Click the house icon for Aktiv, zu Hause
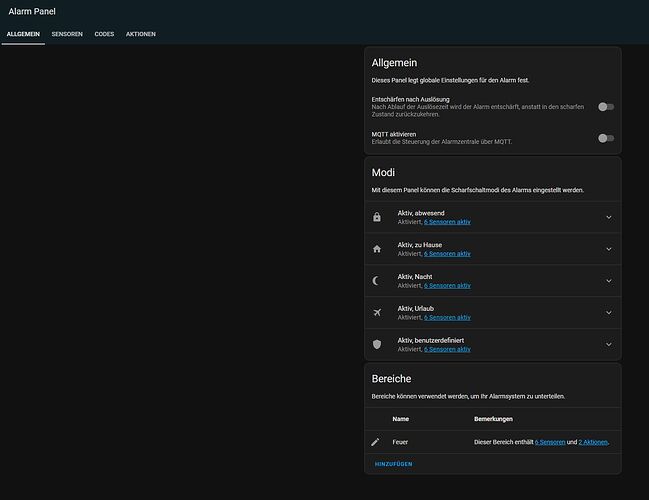This screenshot has height=500, width=649. 377,249
